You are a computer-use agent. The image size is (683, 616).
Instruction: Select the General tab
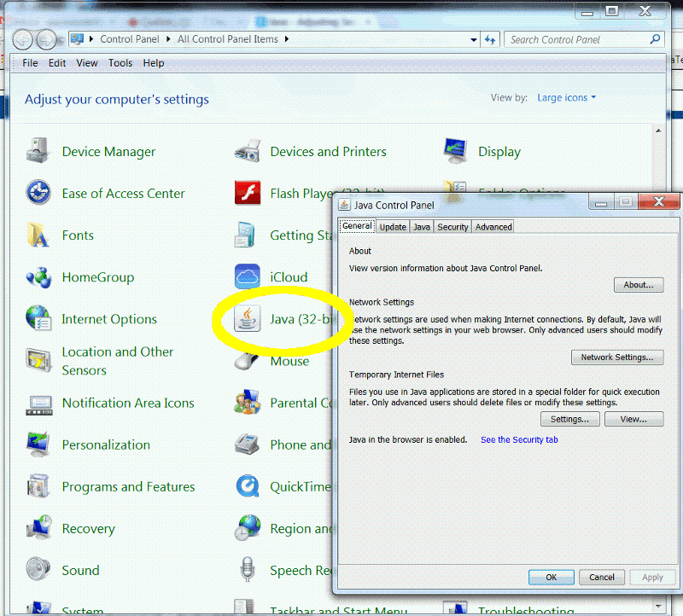tap(357, 226)
